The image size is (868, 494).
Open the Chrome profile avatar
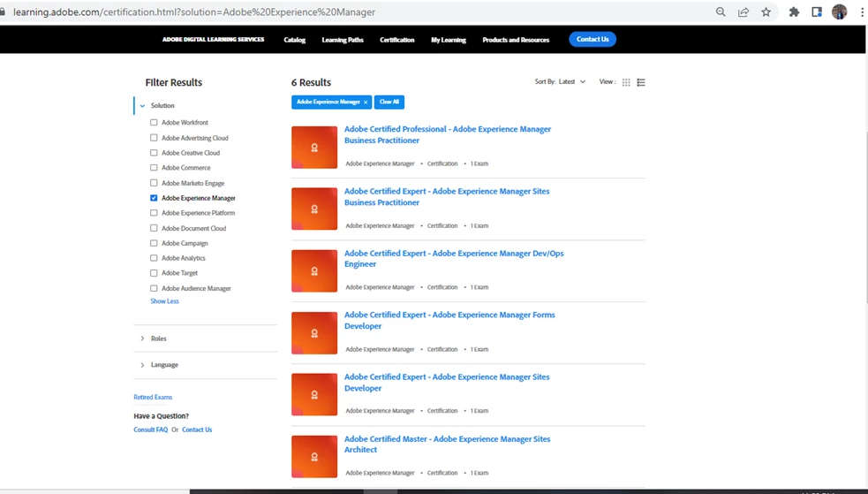click(839, 11)
